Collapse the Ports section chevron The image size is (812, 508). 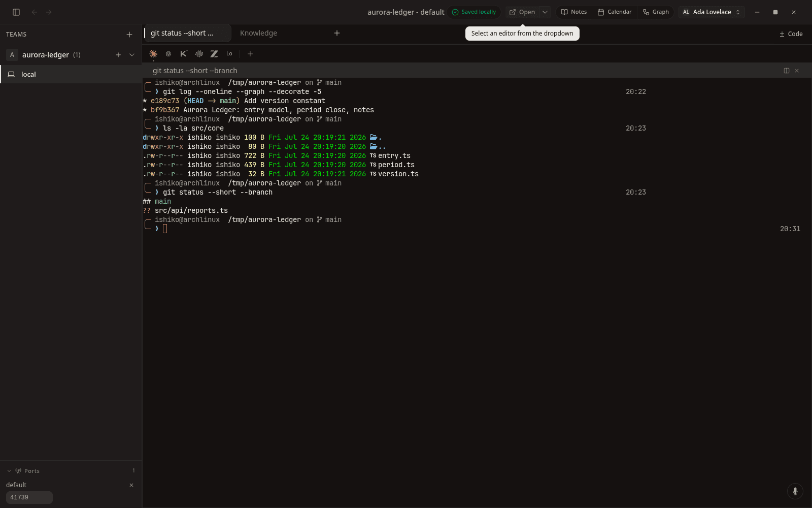coord(9,471)
